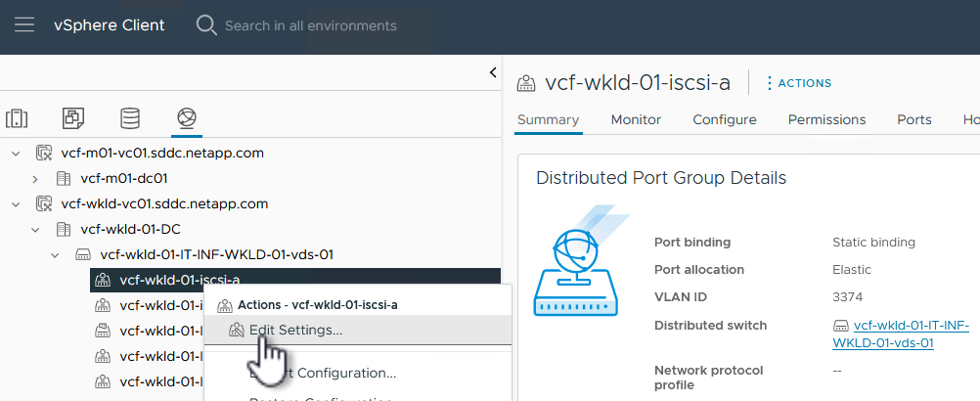Click the vcf-m01-vc01 vCenter icon in tree
This screenshot has width=980, height=401.
click(x=43, y=154)
